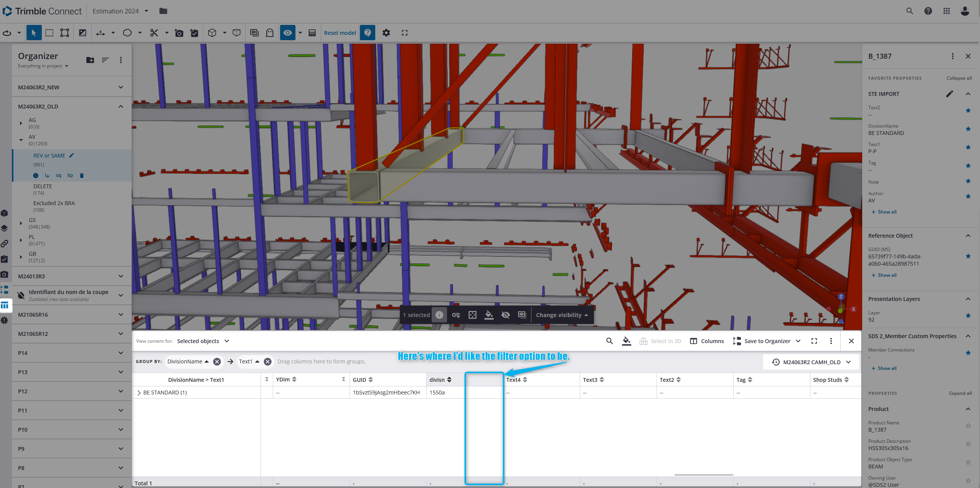This screenshot has width=980, height=488.
Task: Click the ghost mode toolbar icon
Action: [270, 33]
